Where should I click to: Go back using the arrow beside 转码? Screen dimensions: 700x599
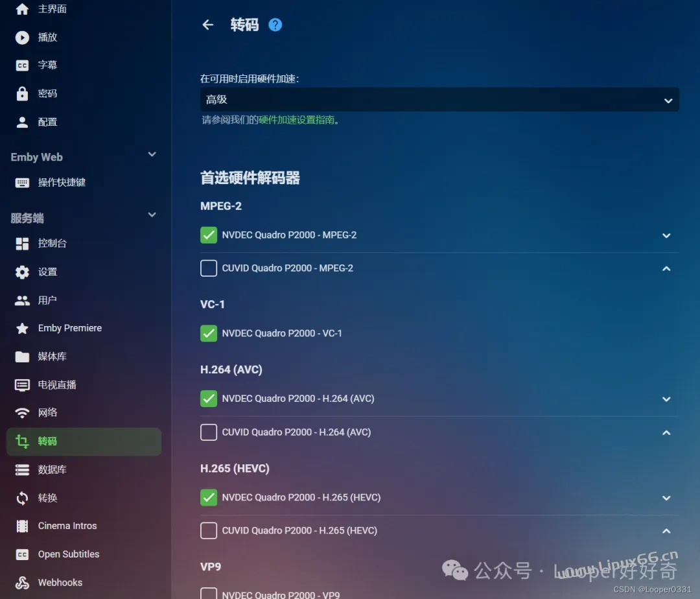pos(207,25)
